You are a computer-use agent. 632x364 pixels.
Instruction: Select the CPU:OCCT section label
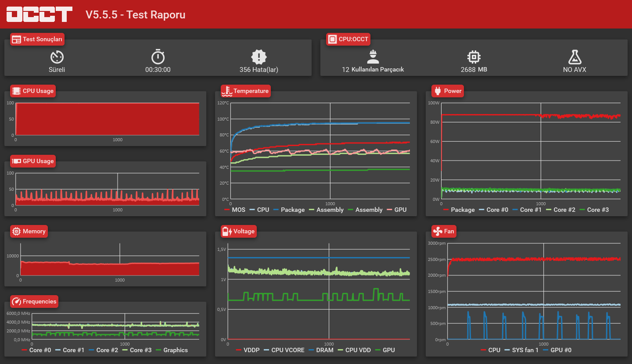(x=348, y=39)
